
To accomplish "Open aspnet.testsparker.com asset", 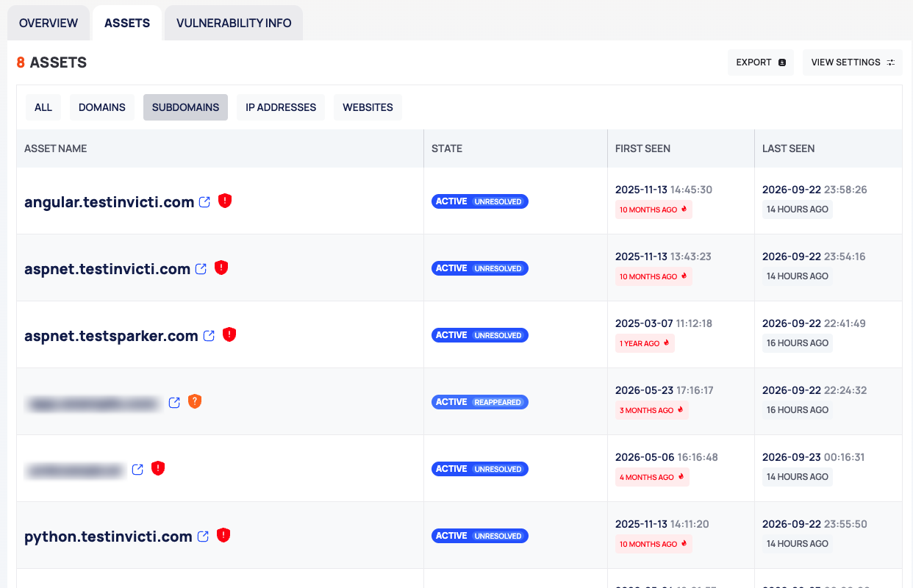I will (111, 336).
